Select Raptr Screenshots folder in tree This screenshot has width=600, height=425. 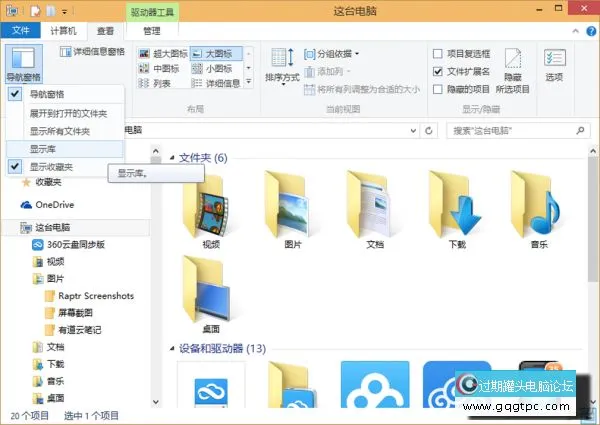tap(89, 296)
